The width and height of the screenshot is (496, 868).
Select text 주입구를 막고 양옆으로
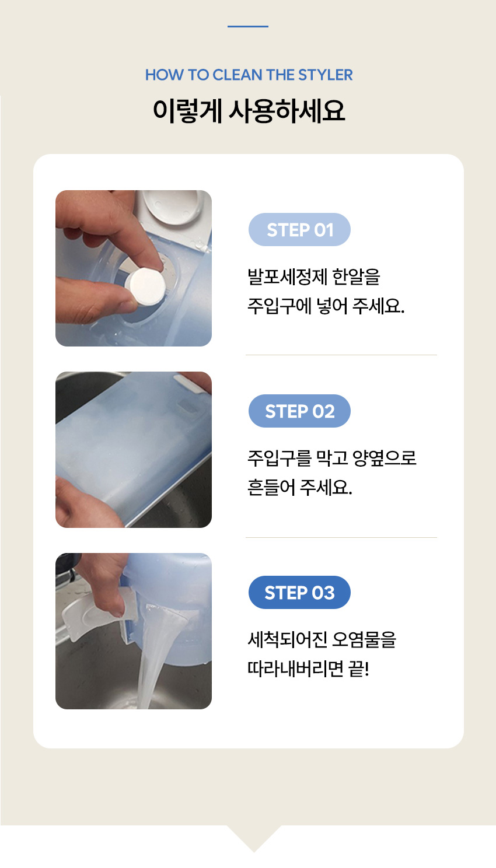(x=332, y=458)
